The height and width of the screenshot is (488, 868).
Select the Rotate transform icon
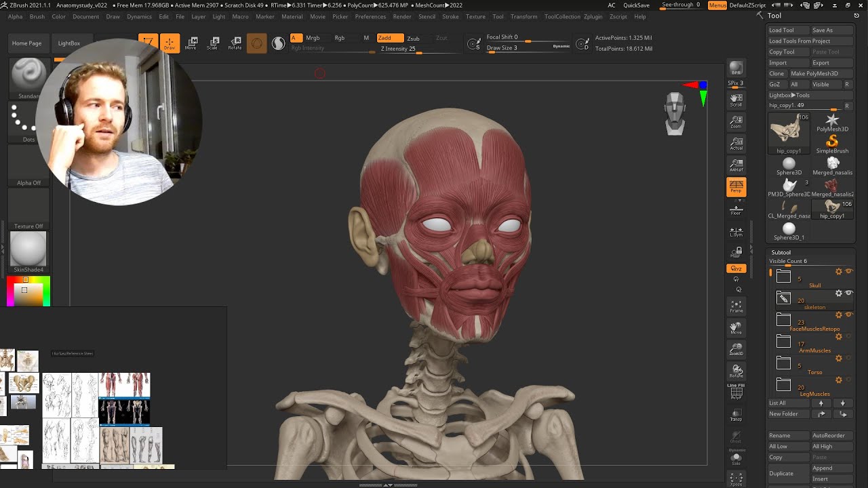[x=235, y=43]
